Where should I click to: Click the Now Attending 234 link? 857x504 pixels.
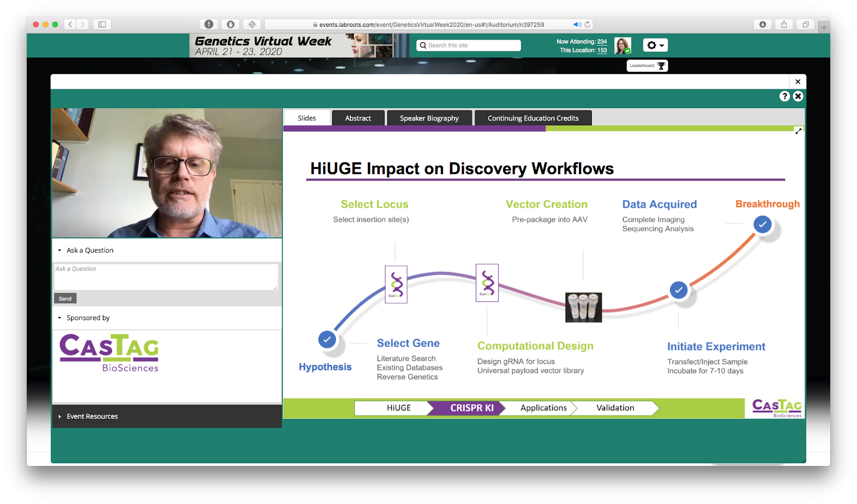click(602, 42)
